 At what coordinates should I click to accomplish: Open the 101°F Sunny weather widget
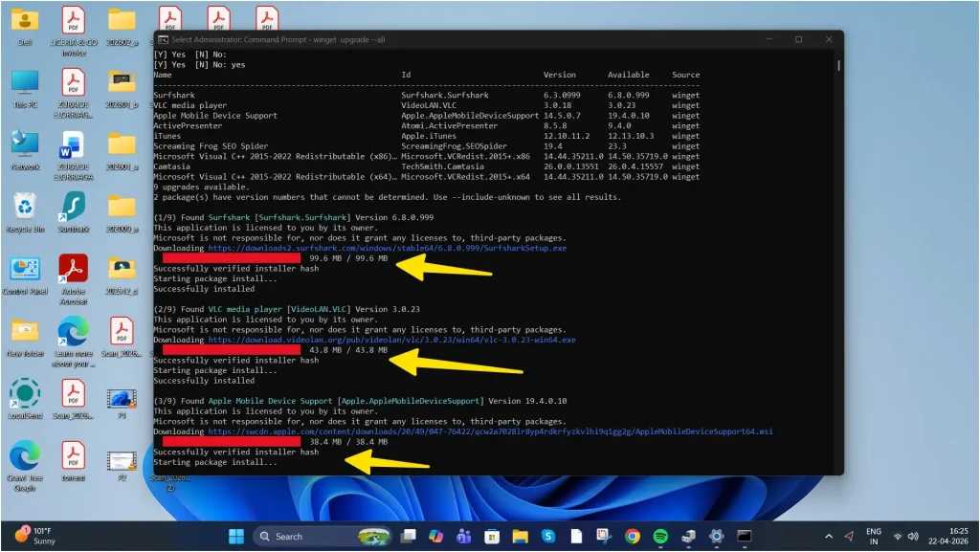click(36, 536)
